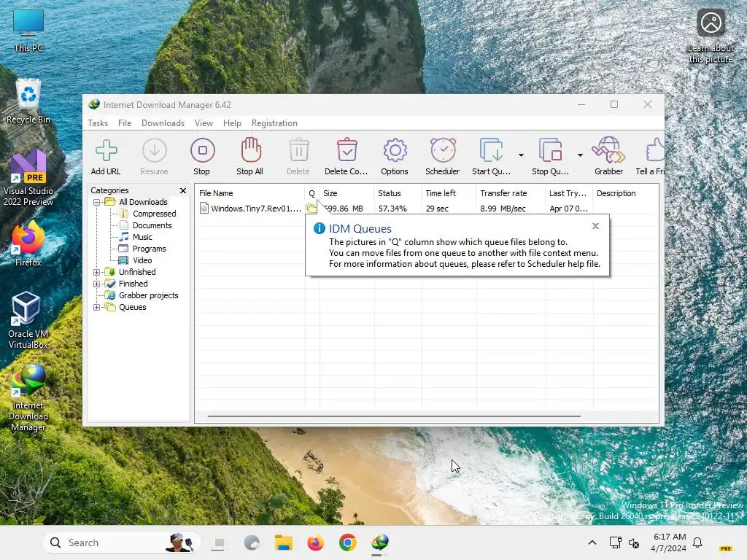Image resolution: width=747 pixels, height=560 pixels.
Task: Select Grabber projects in the tree
Action: coord(148,295)
